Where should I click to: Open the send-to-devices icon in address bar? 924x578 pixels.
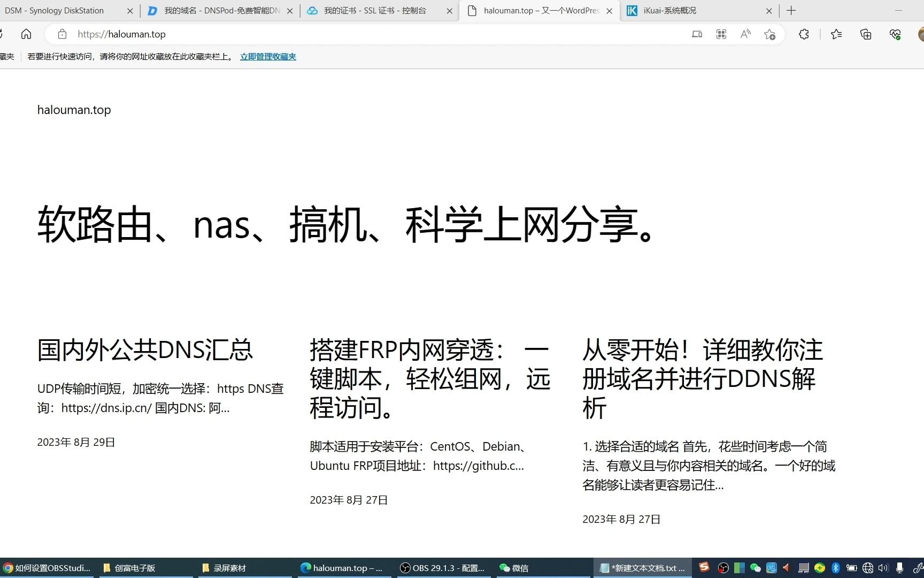click(697, 34)
